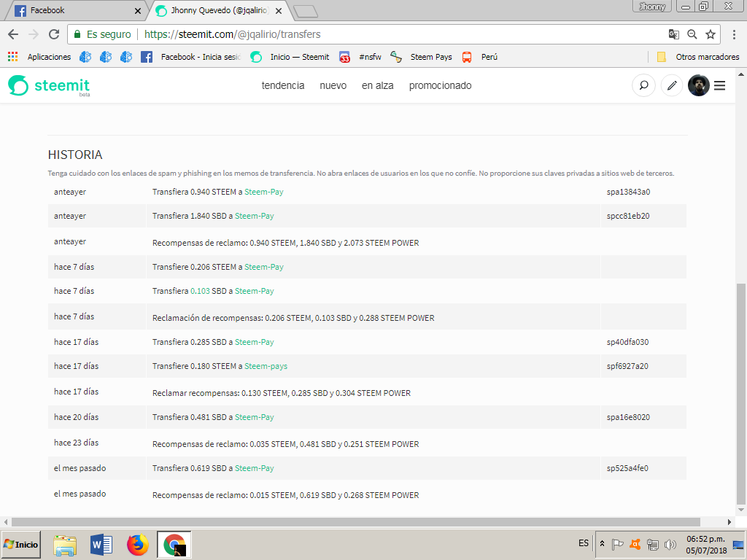The height and width of the screenshot is (560, 747).
Task: Click the zoom magnifier icon in address bar
Action: [692, 34]
